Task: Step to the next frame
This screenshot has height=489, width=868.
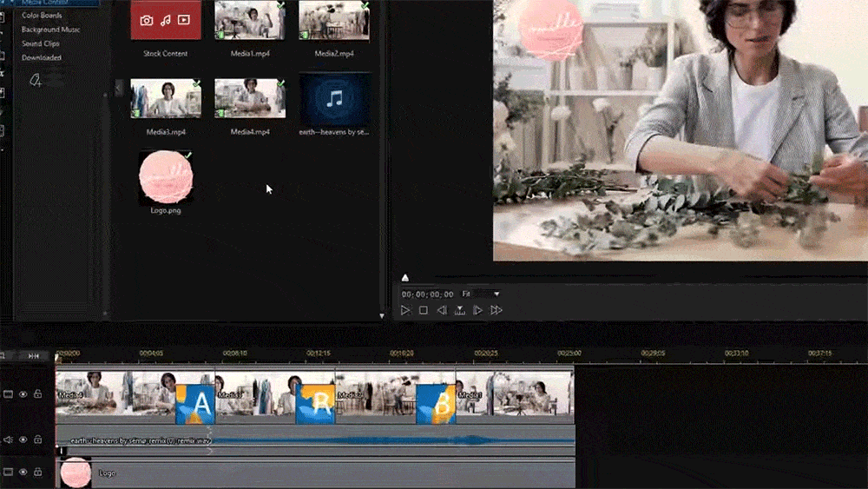Action: point(477,311)
